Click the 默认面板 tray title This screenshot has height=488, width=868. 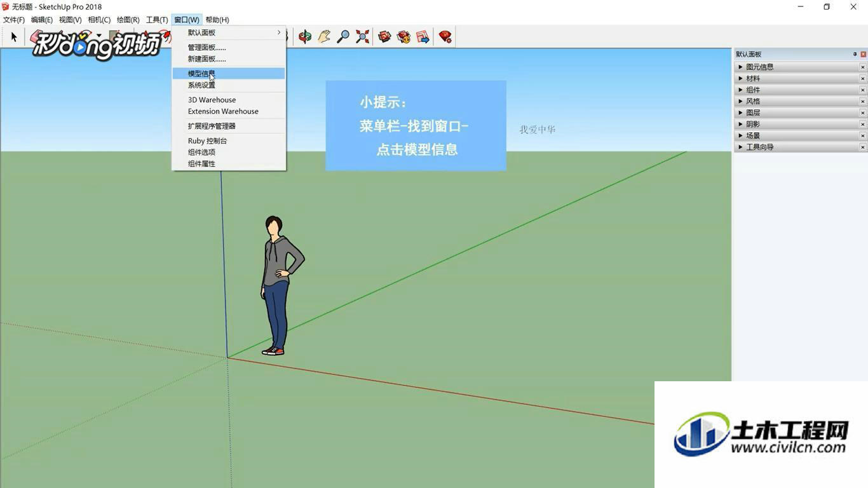click(x=749, y=54)
